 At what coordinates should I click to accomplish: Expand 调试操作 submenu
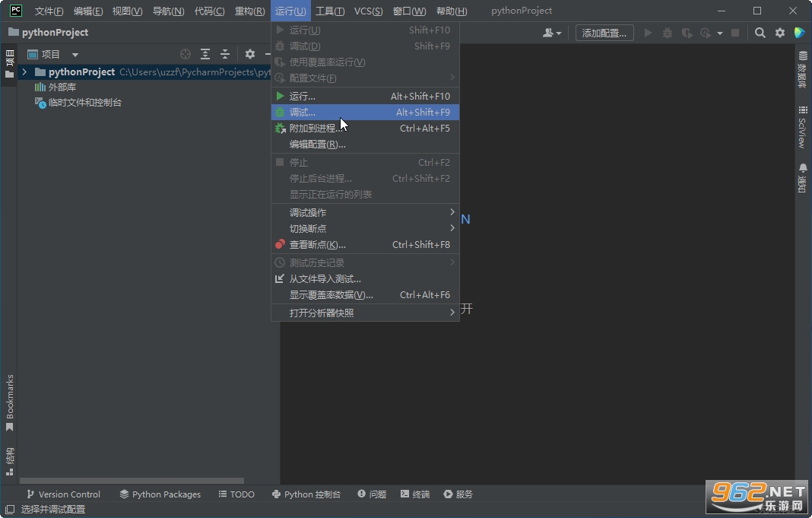365,212
